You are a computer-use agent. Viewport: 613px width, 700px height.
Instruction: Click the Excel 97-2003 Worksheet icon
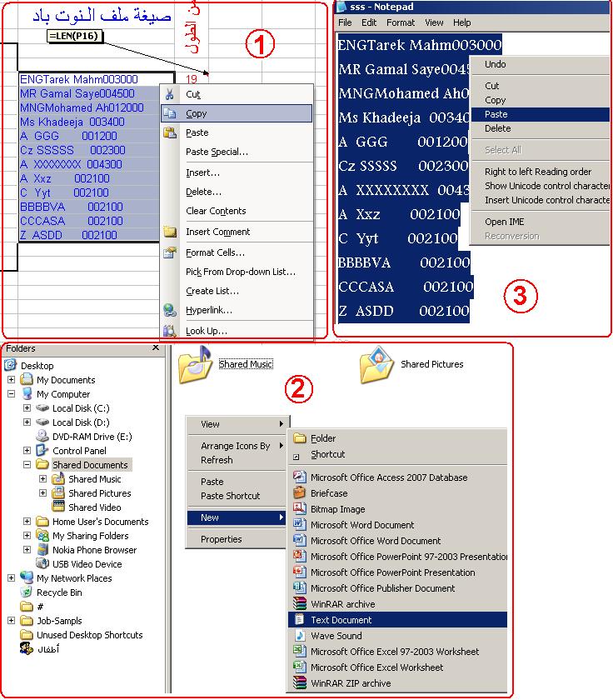300,651
